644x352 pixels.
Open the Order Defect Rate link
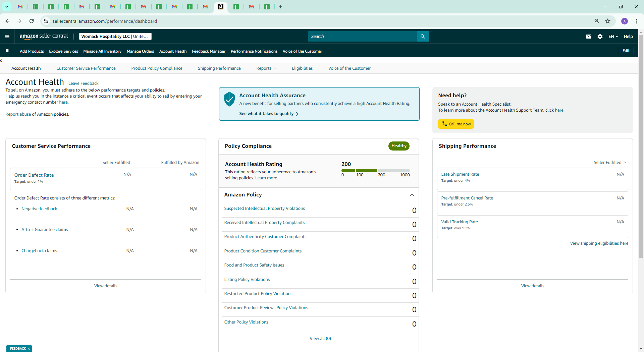(x=34, y=175)
